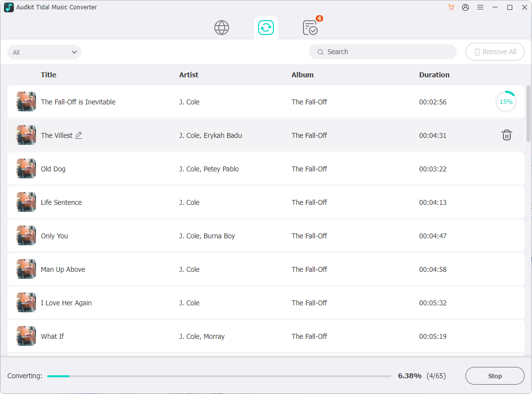The height and width of the screenshot is (394, 532).
Task: Click artist J. Cole, Erykah Badu
Action: [x=210, y=135]
